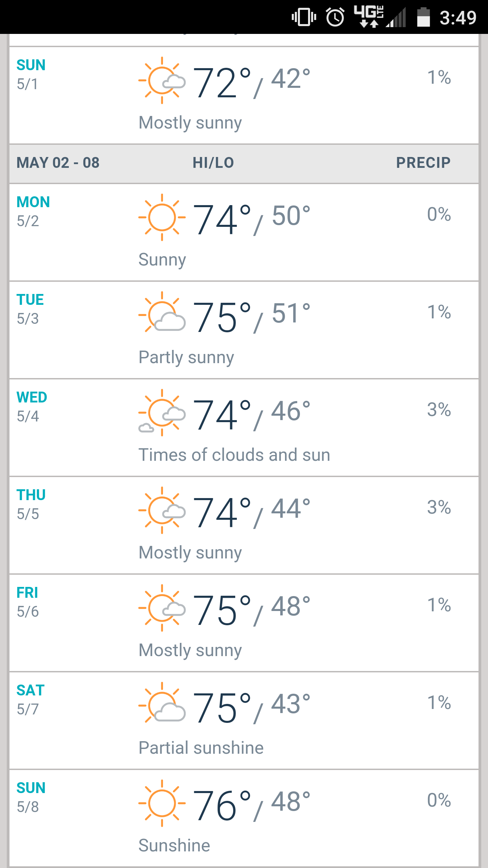
Task: Tap "Times of clouds and sun" description
Action: pyautogui.click(x=234, y=455)
